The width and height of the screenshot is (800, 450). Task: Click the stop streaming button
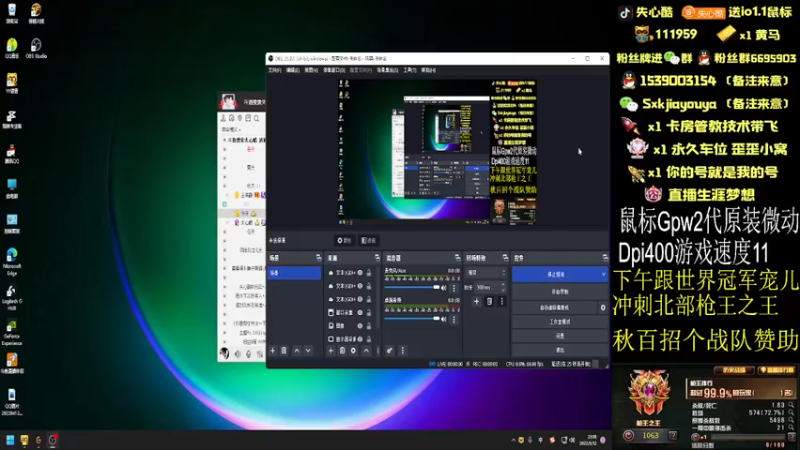point(556,274)
